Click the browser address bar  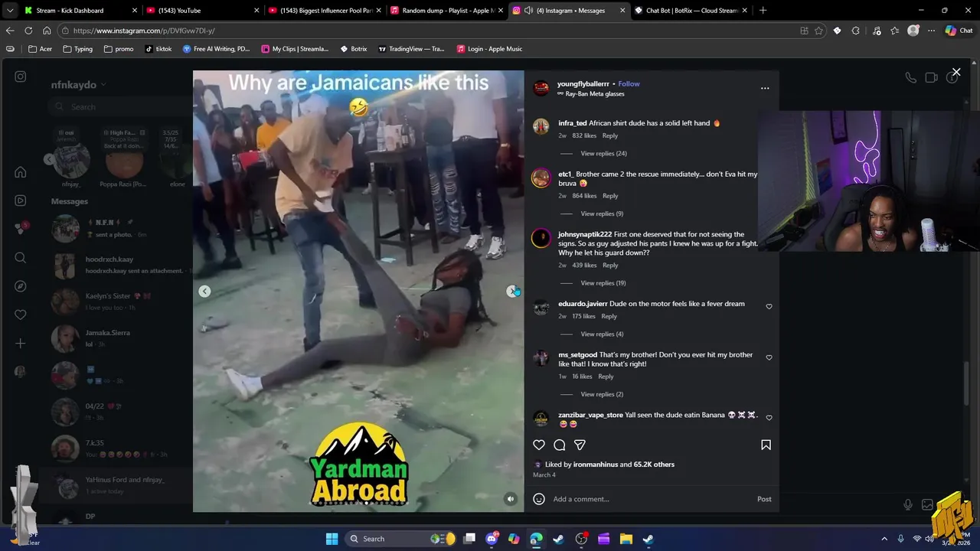click(x=429, y=31)
